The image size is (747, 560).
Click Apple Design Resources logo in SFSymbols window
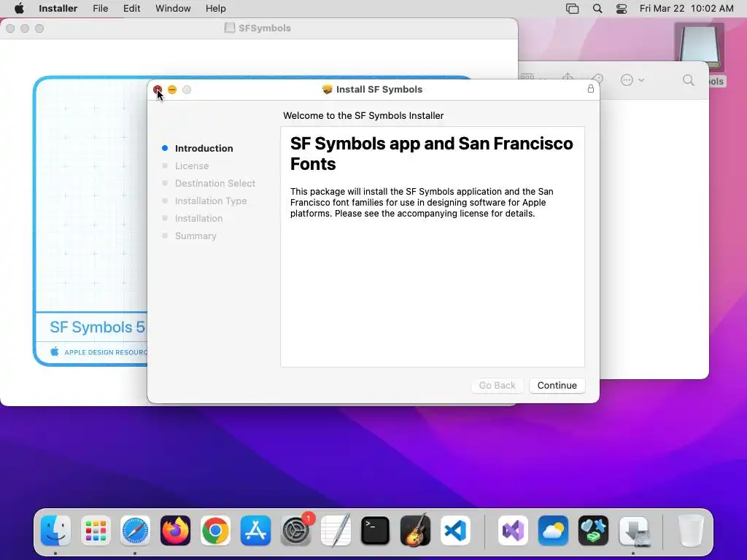pos(55,351)
